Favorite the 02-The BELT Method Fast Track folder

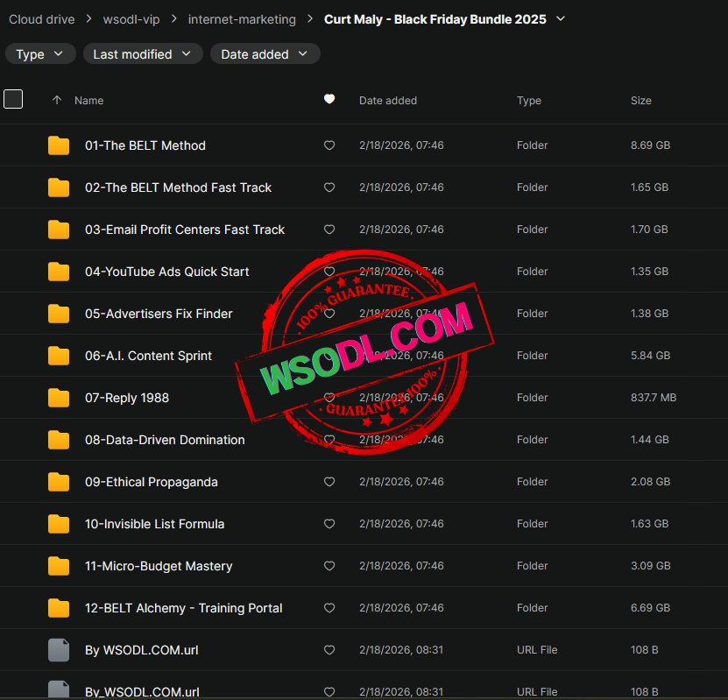click(x=329, y=187)
